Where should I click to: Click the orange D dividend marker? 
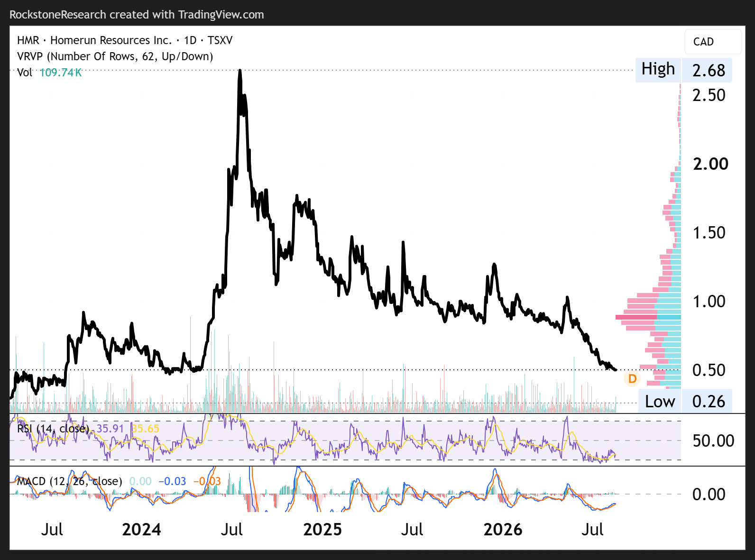click(x=632, y=378)
